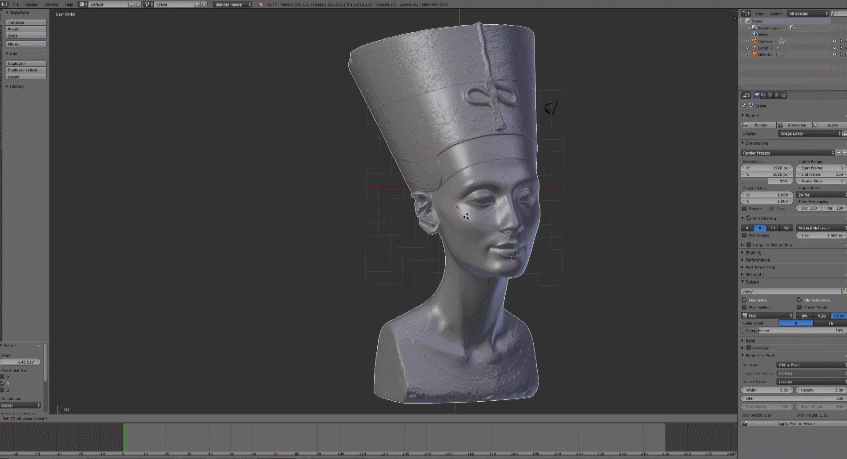Image resolution: width=847 pixels, height=459 pixels.
Task: Open the outliner View menu
Action: (x=759, y=14)
